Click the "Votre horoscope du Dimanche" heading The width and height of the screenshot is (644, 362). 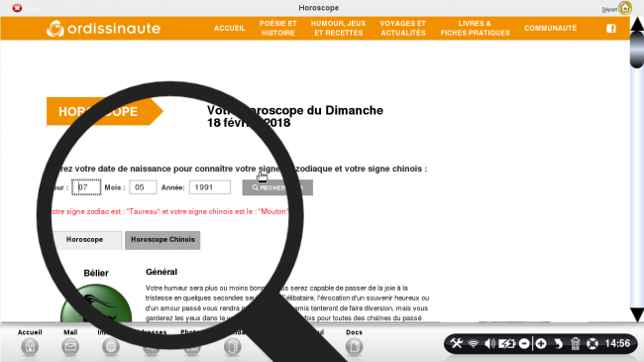pyautogui.click(x=295, y=116)
